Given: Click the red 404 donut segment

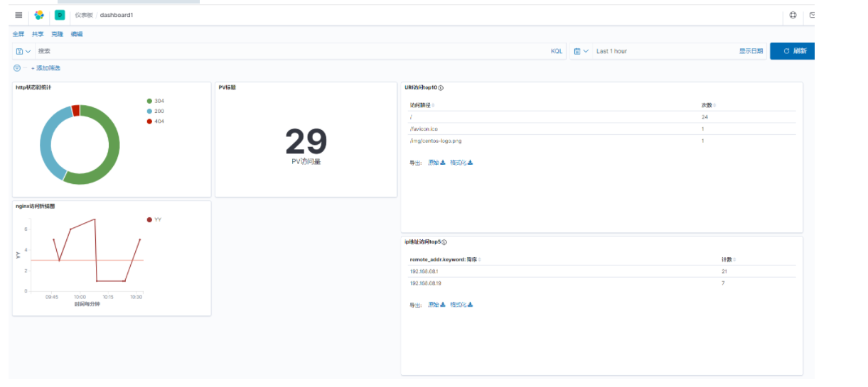Looking at the screenshot, I should tap(75, 109).
